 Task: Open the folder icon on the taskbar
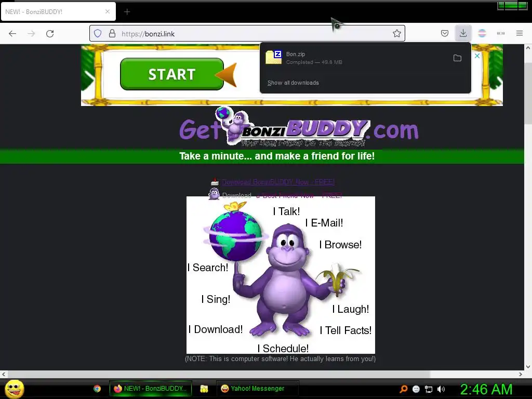(x=204, y=389)
